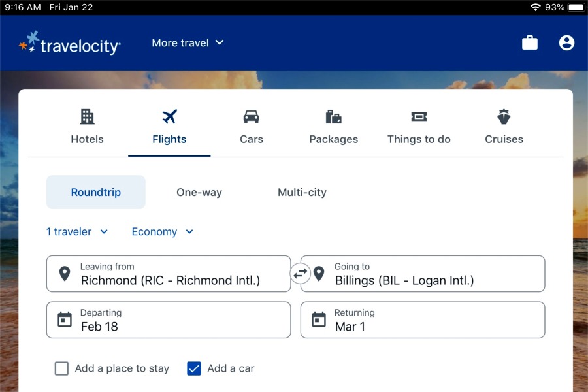This screenshot has width=588, height=392.
Task: Switch to the Flights tab
Action: pos(169,127)
